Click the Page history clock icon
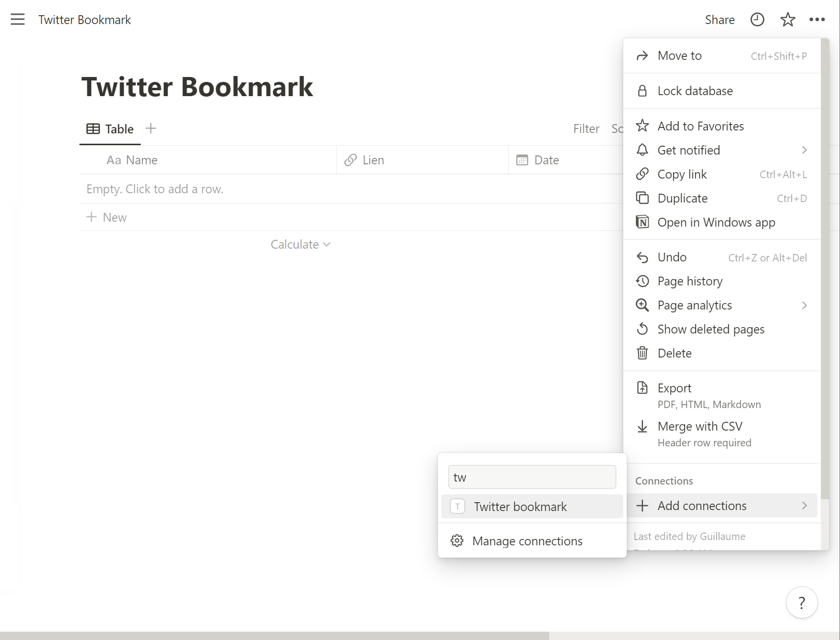Screen dimensions: 840x640 coord(642,281)
